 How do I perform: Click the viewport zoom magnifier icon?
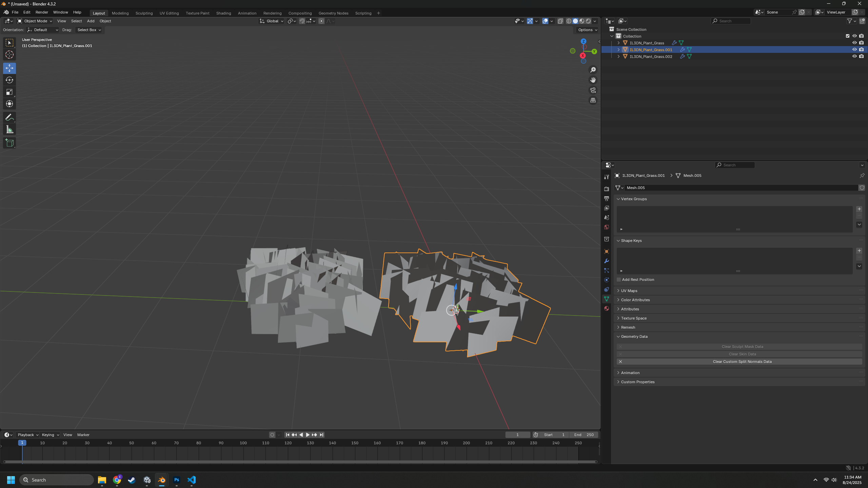593,70
